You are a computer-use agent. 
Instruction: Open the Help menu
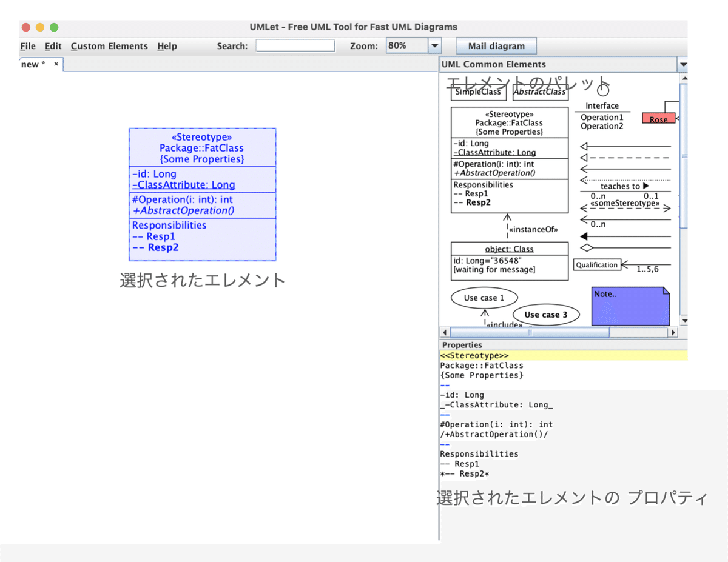[x=167, y=46]
